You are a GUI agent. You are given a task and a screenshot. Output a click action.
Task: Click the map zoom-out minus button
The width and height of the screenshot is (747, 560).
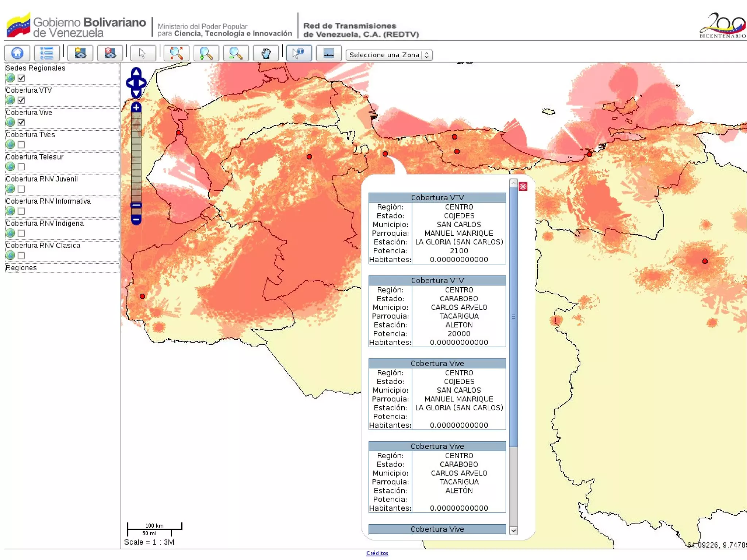(x=136, y=219)
